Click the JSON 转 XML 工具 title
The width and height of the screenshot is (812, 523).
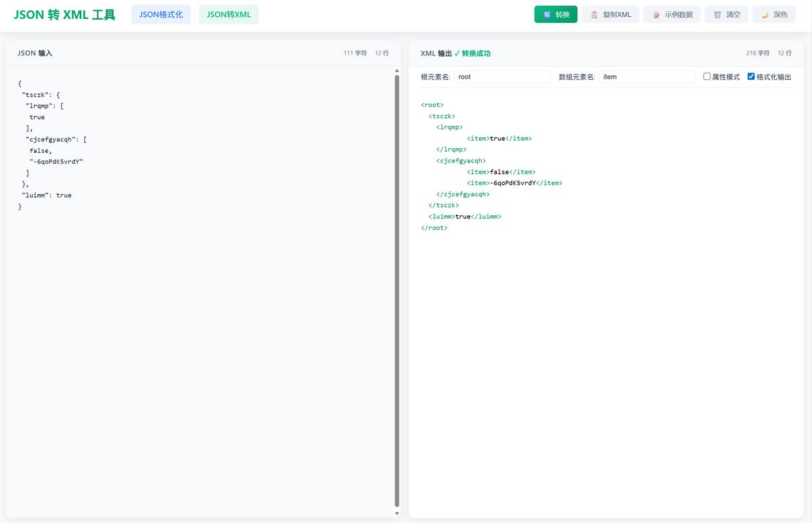tap(64, 15)
